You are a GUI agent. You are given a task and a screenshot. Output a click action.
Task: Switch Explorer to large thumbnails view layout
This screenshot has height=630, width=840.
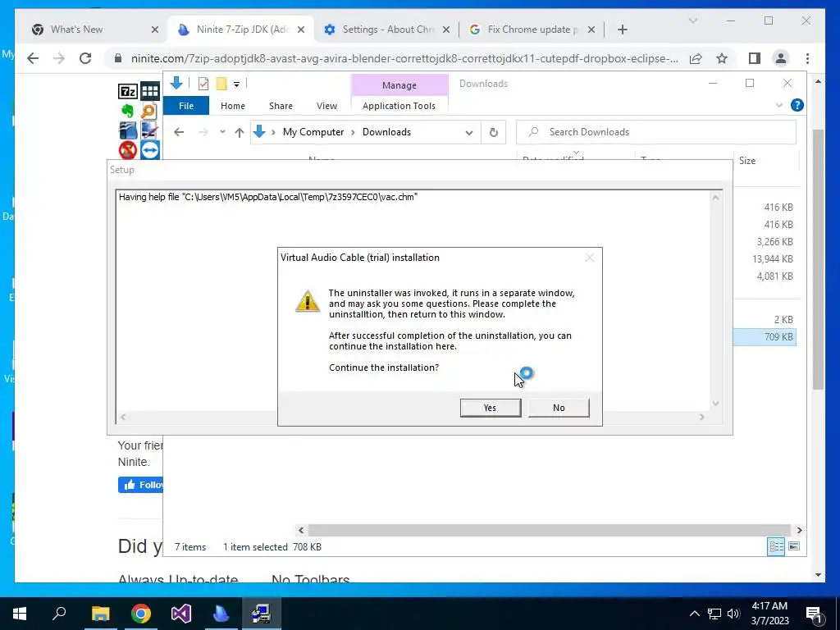[x=794, y=546]
